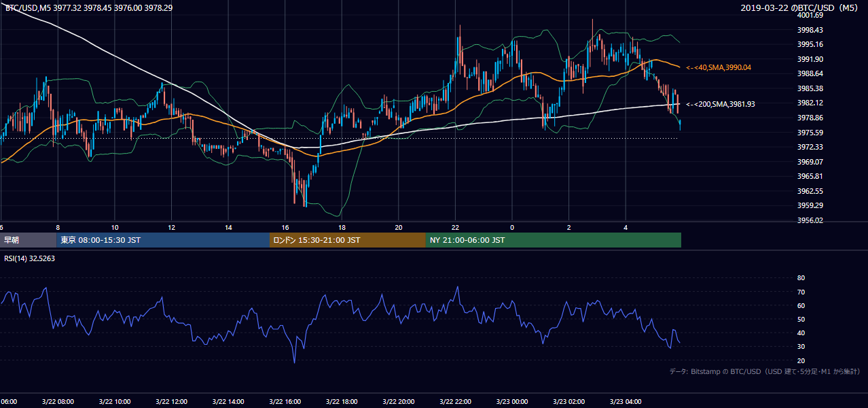
Task: Click price axis value 3991.90
Action: pos(810,59)
